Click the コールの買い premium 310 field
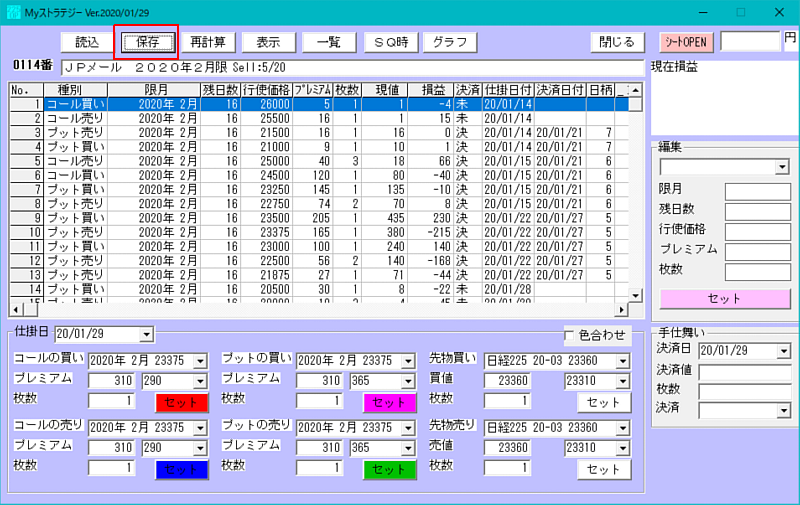The height and width of the screenshot is (505, 800). click(111, 381)
